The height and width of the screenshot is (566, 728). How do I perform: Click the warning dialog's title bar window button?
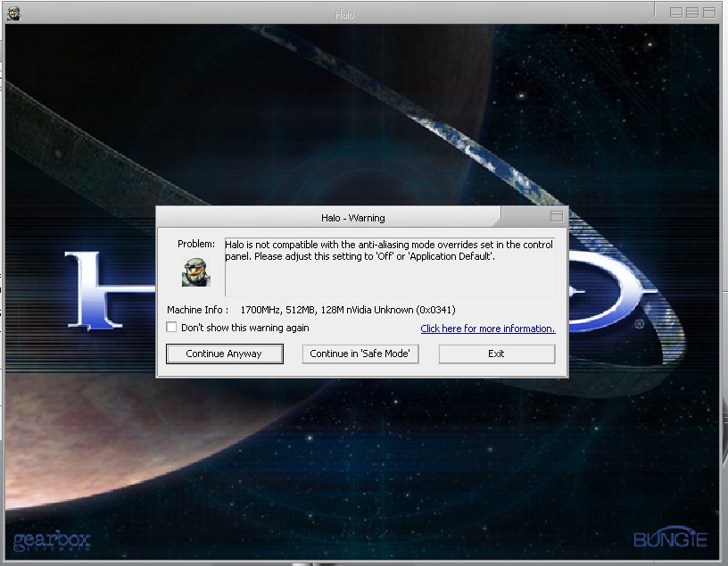click(x=556, y=216)
